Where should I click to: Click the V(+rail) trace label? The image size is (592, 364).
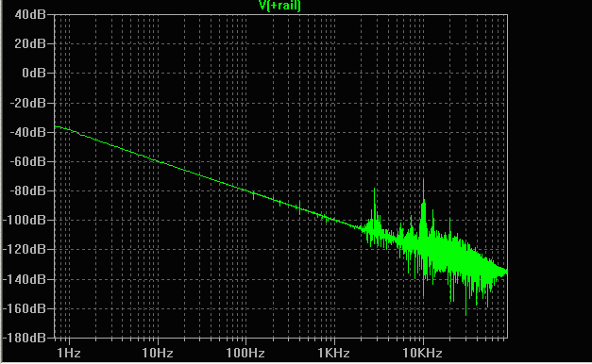tap(279, 6)
